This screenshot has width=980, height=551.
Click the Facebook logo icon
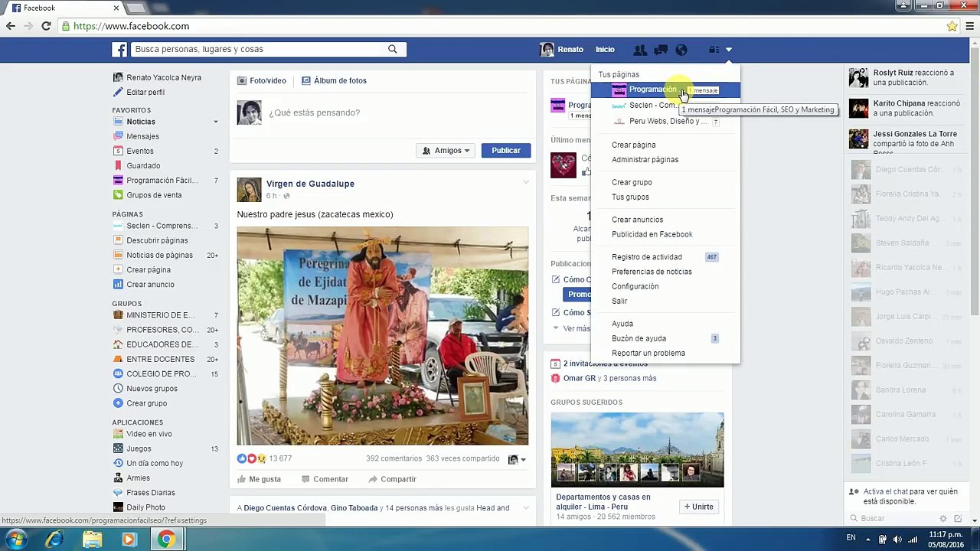(120, 49)
